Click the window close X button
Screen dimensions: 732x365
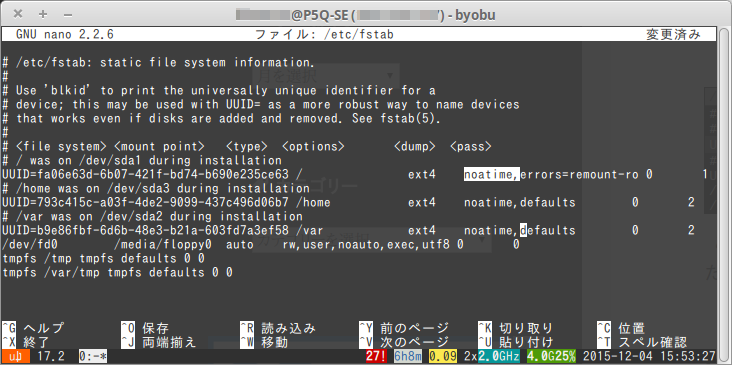pyautogui.click(x=18, y=14)
